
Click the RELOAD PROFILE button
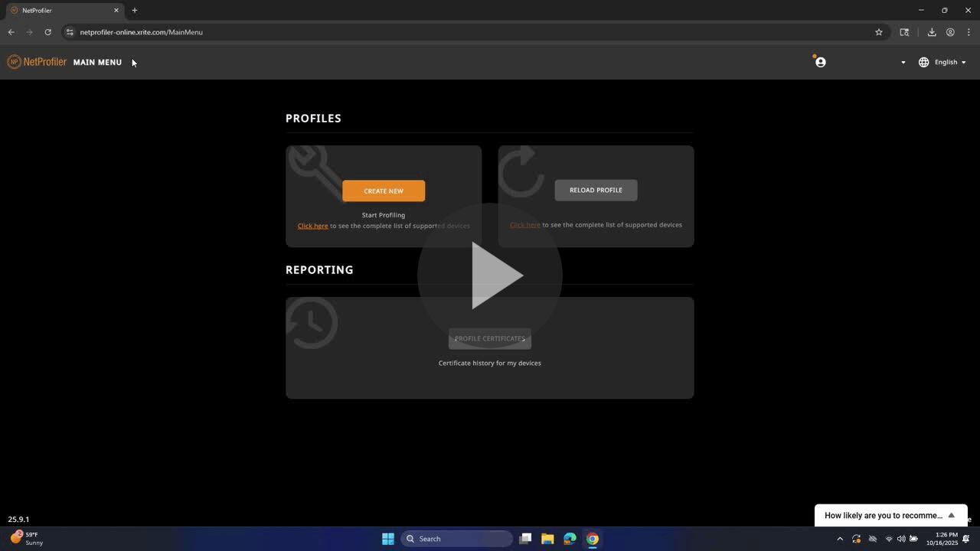(x=596, y=190)
